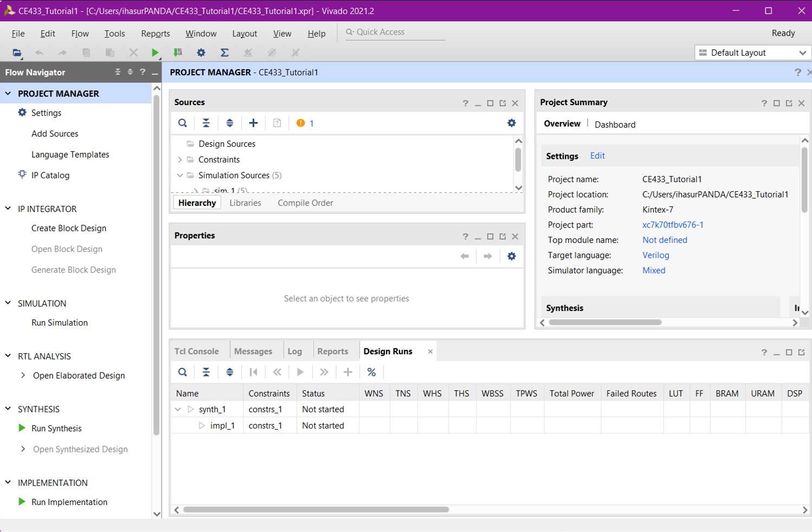Click the xc7k70tfbv676-1 project part link

click(673, 225)
